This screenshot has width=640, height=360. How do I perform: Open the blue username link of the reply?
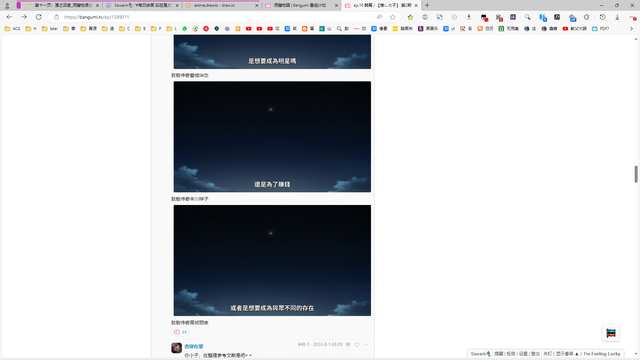[x=194, y=346]
